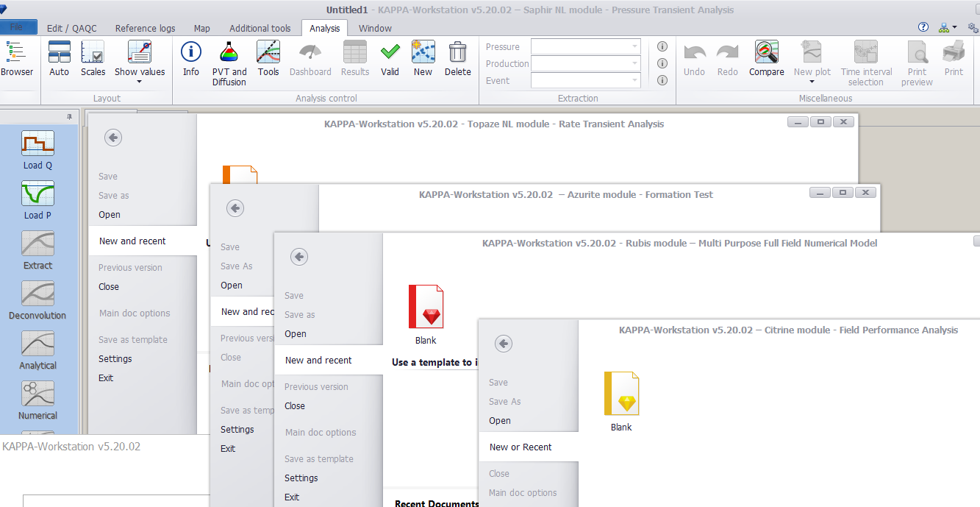The image size is (980, 507).
Task: Click the Auto layout icon
Action: [x=60, y=59]
